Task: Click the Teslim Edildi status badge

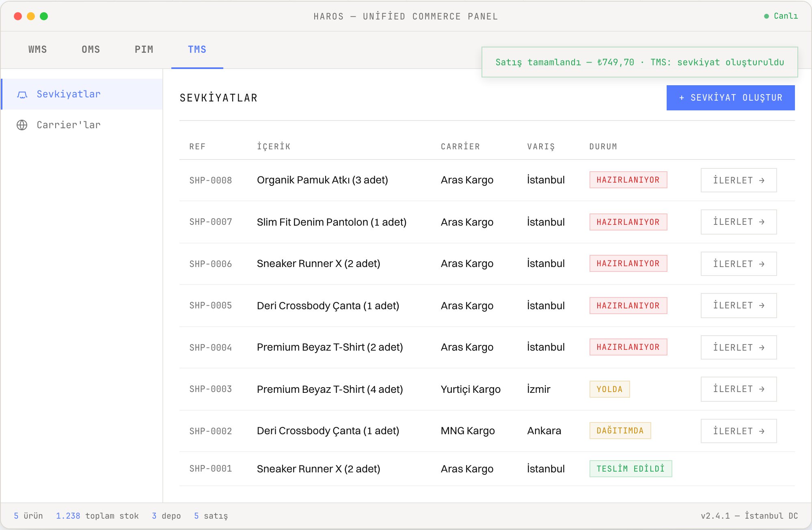Action: coord(631,469)
